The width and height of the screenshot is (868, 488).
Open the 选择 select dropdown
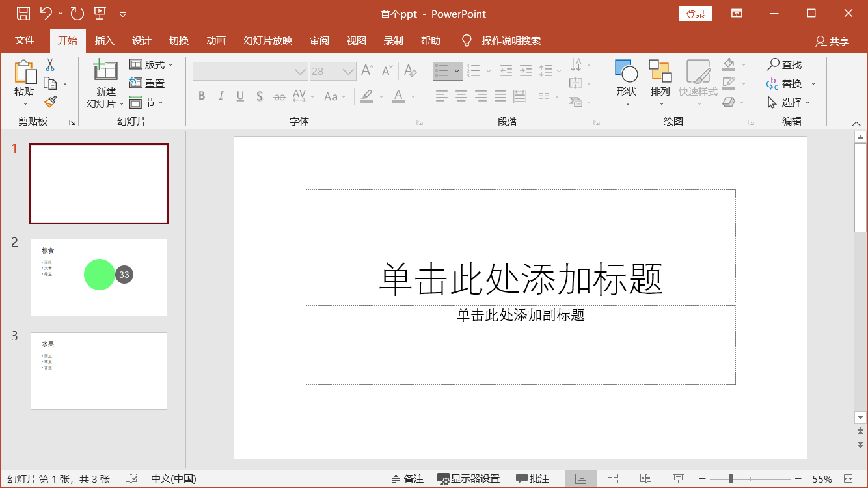(789, 102)
